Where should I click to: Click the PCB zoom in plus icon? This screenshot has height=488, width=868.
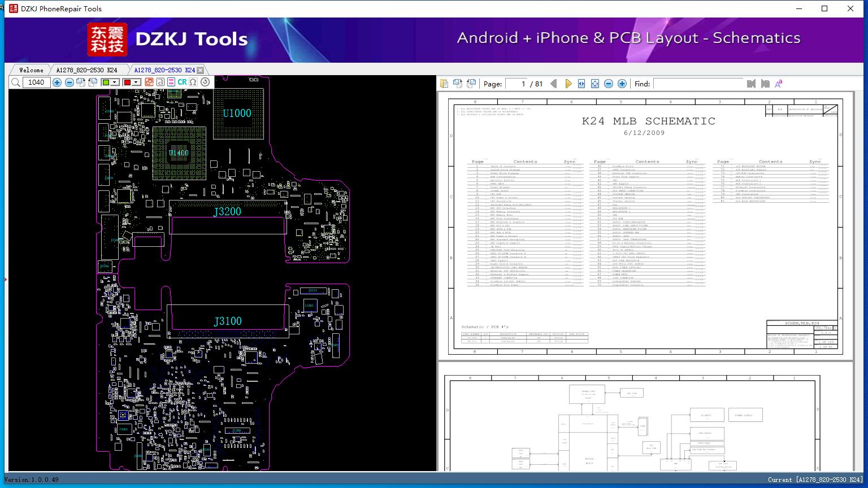(x=57, y=82)
